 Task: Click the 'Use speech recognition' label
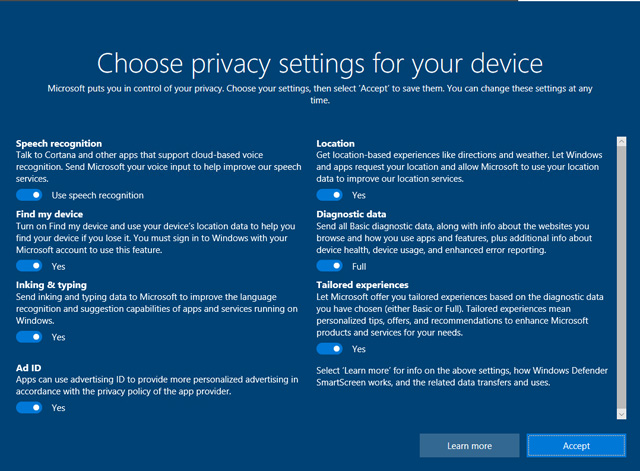point(98,196)
